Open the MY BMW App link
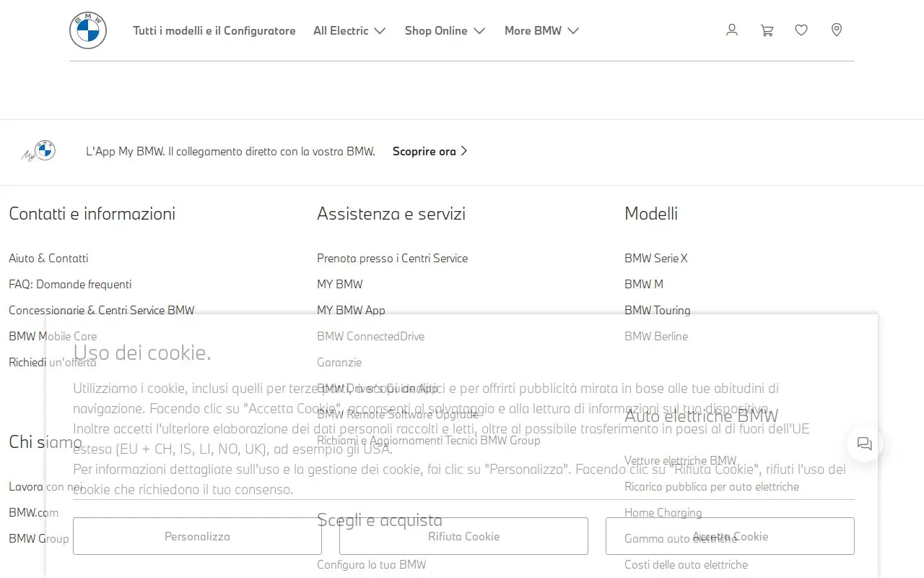The image size is (924, 578). click(x=351, y=310)
